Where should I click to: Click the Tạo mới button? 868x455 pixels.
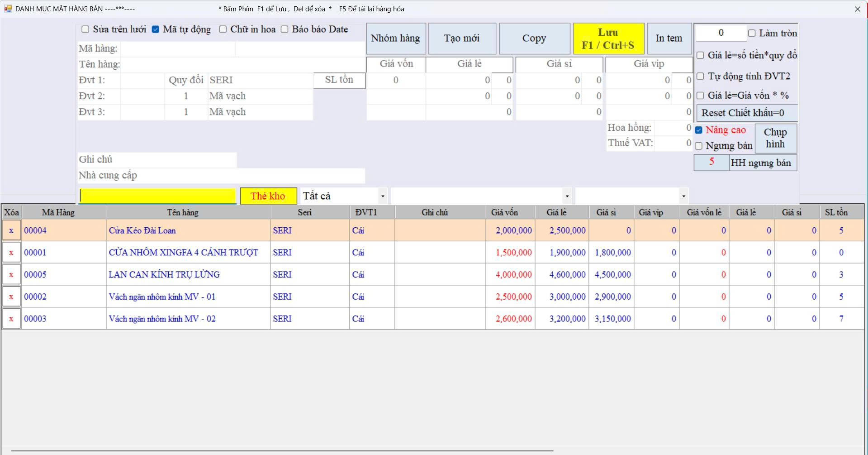pos(462,38)
